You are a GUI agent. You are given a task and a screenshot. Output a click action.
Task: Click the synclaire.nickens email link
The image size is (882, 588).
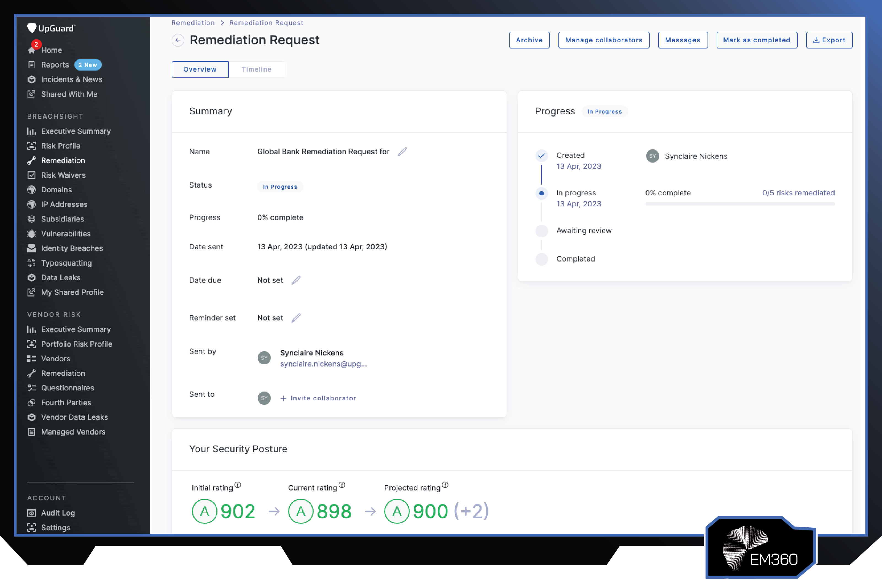(x=323, y=364)
